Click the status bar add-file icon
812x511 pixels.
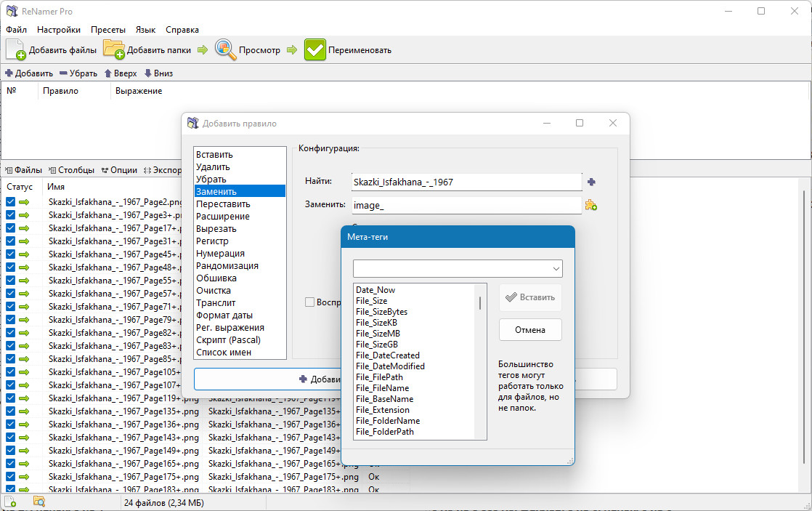click(x=10, y=502)
